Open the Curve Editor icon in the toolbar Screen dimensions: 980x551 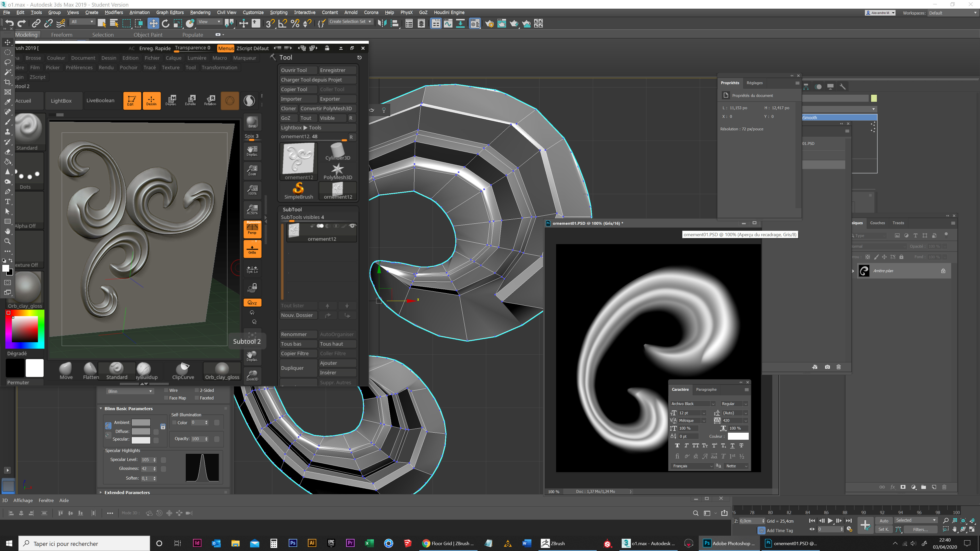pyautogui.click(x=448, y=23)
